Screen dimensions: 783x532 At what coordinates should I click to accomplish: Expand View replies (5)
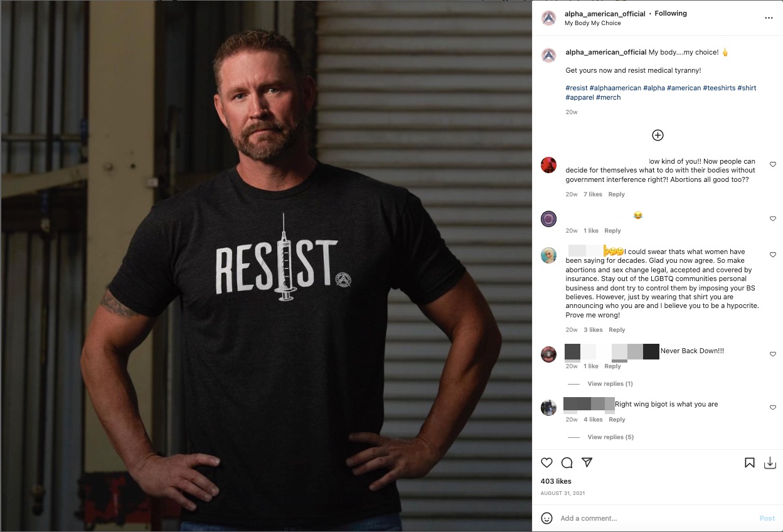[x=610, y=437]
